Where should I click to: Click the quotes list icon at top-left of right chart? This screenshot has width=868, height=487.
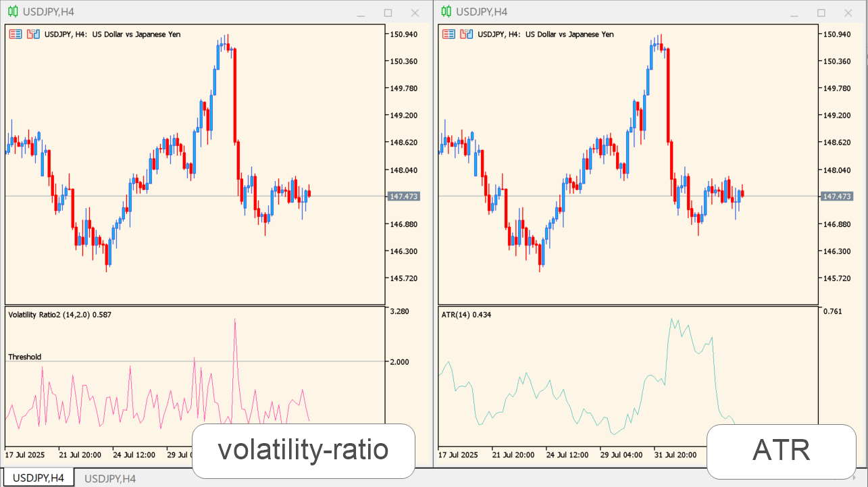(x=448, y=33)
